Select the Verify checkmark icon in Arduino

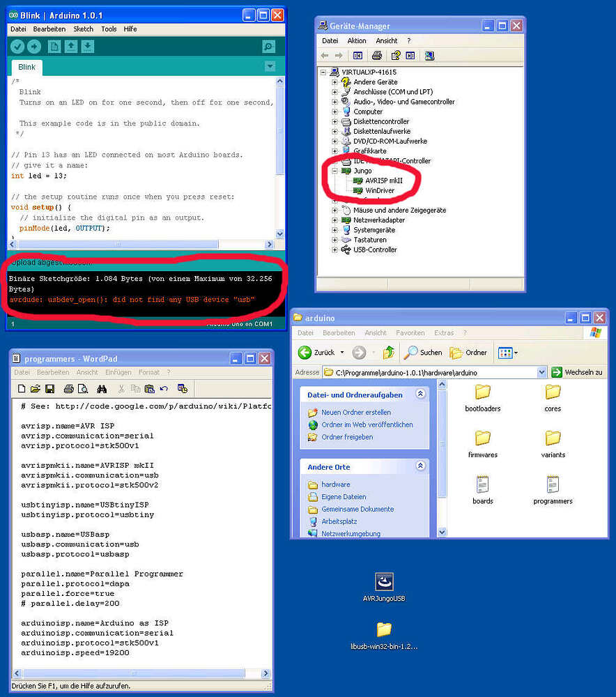[17, 47]
